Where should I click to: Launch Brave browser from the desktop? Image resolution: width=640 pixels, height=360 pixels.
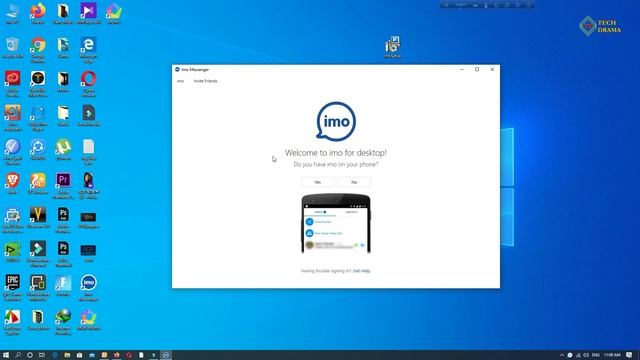12,183
